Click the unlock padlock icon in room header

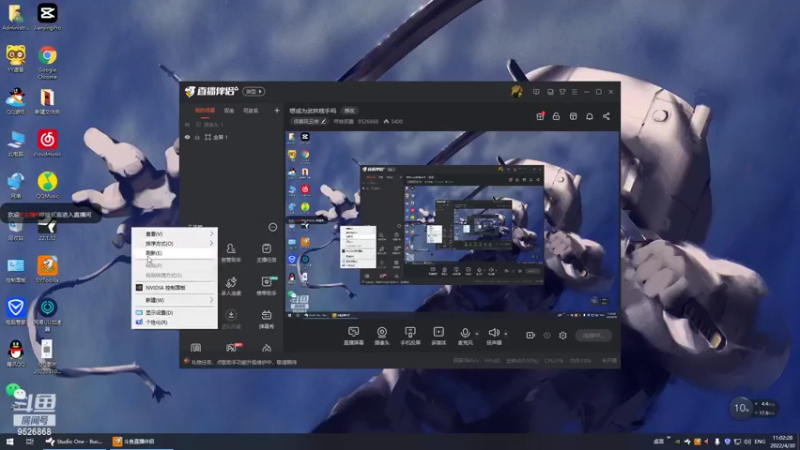(556, 116)
